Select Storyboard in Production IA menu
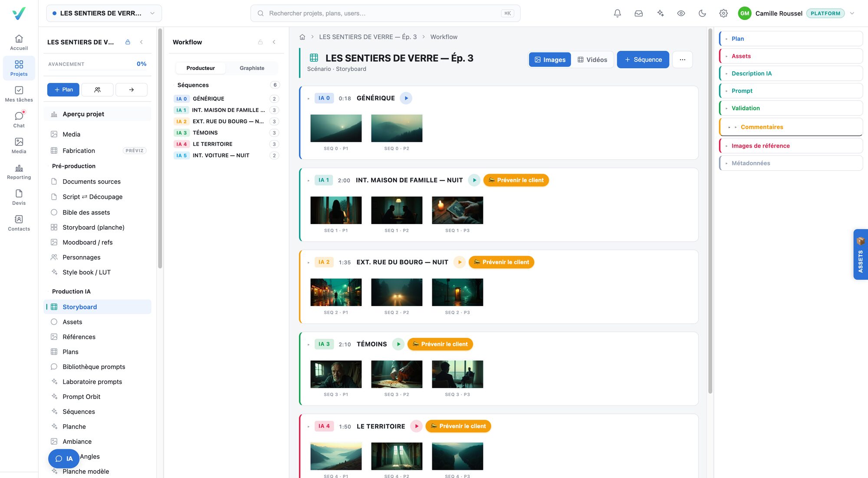The image size is (868, 478). point(98,307)
